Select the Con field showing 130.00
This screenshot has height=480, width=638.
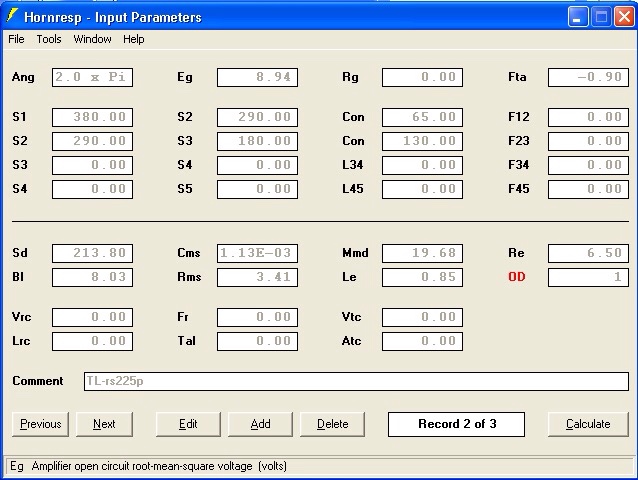422,141
